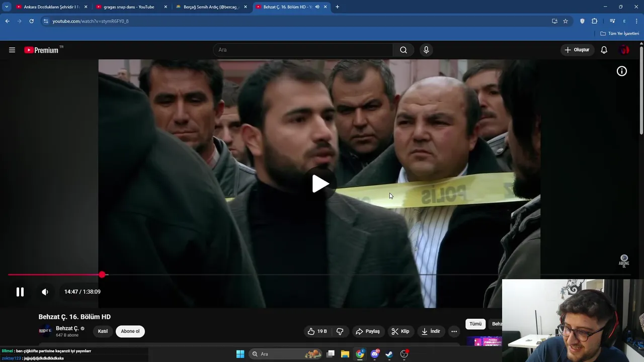
Task: Mute the Behzat Ç. tab audio icon
Action: click(x=317, y=7)
